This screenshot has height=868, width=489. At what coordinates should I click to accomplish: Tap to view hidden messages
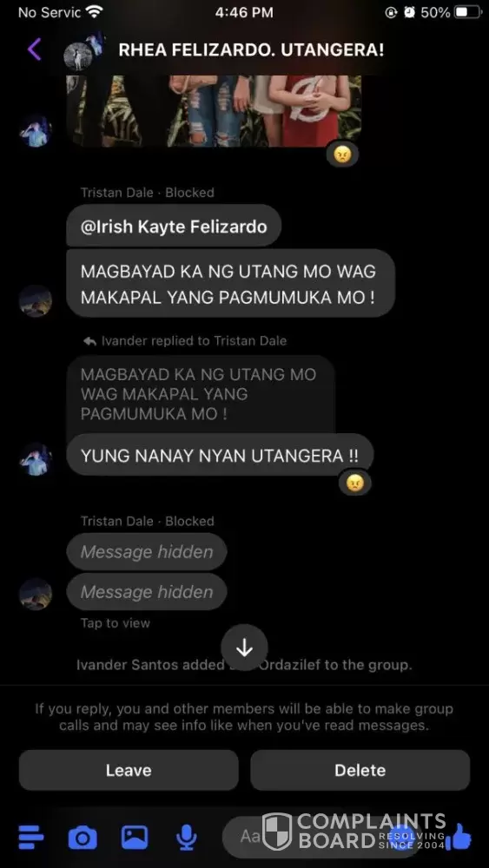pyautogui.click(x=116, y=623)
